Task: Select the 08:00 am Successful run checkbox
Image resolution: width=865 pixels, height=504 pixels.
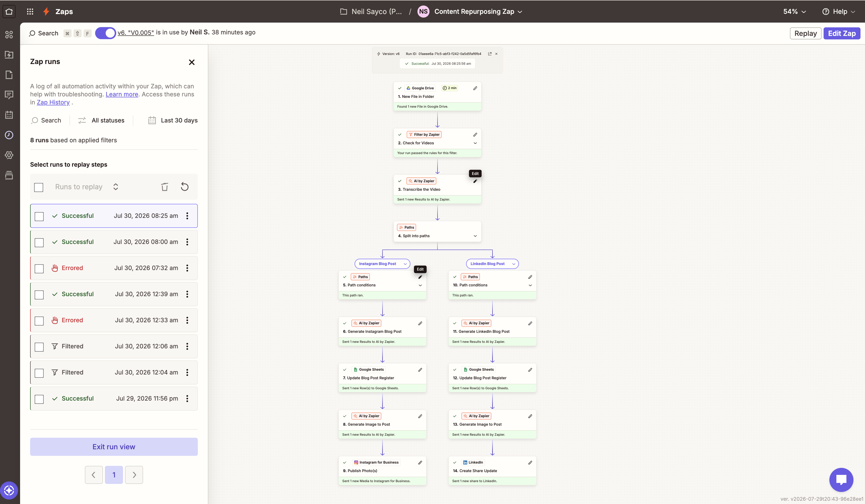Action: pyautogui.click(x=39, y=242)
